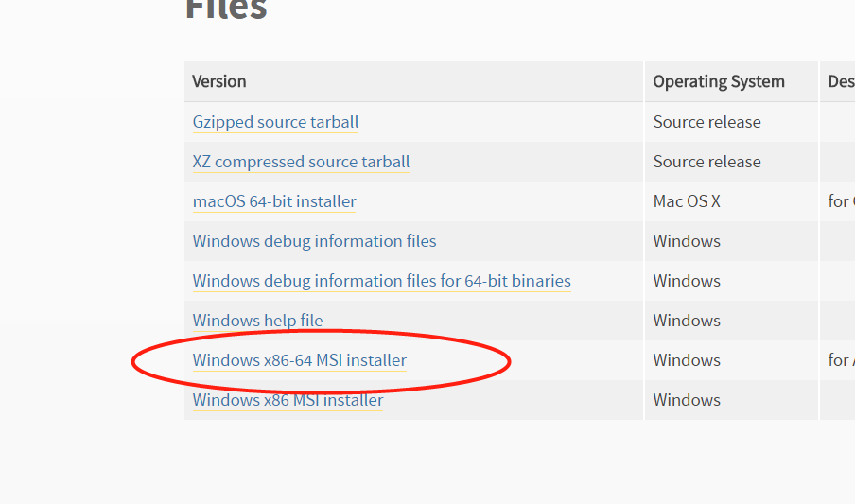Click Source release cell in XZ row

pos(707,162)
